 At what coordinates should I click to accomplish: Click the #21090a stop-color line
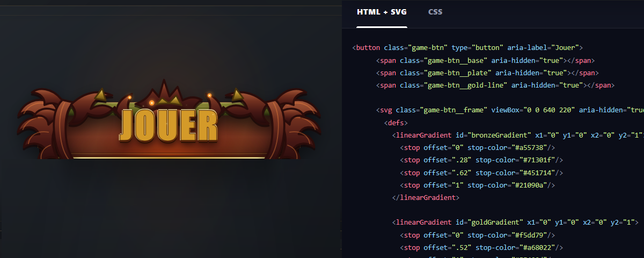478,185
